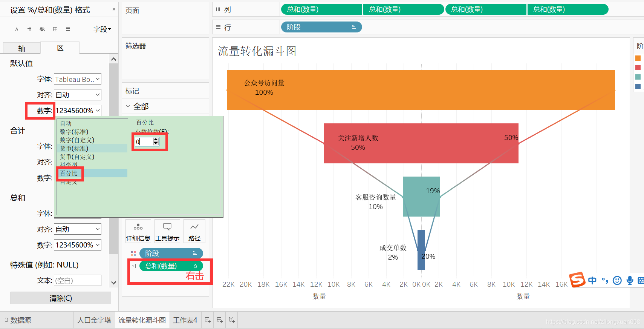Image resolution: width=644 pixels, height=329 pixels.
Task: Click the sort icon on rows 阶段 pill
Action: click(354, 27)
